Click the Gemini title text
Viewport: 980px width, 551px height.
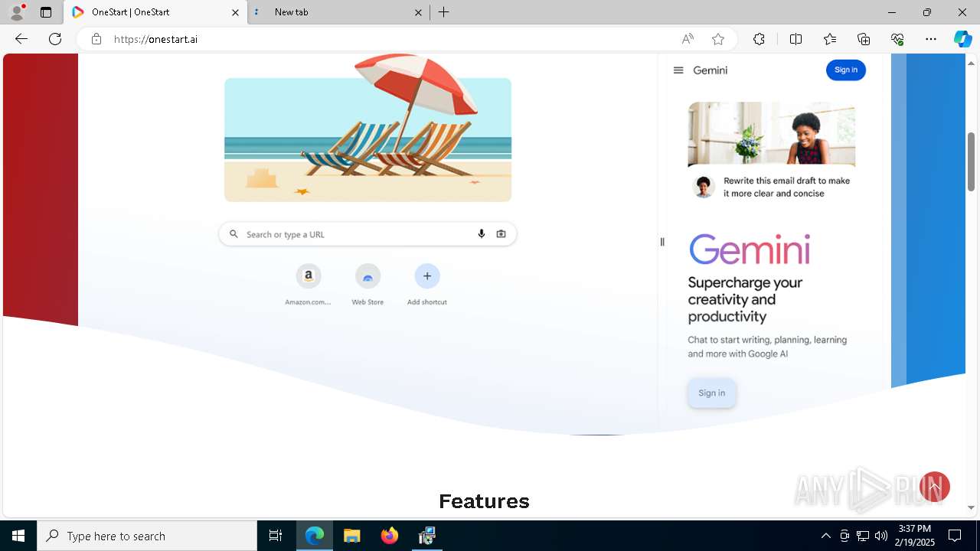tap(710, 70)
